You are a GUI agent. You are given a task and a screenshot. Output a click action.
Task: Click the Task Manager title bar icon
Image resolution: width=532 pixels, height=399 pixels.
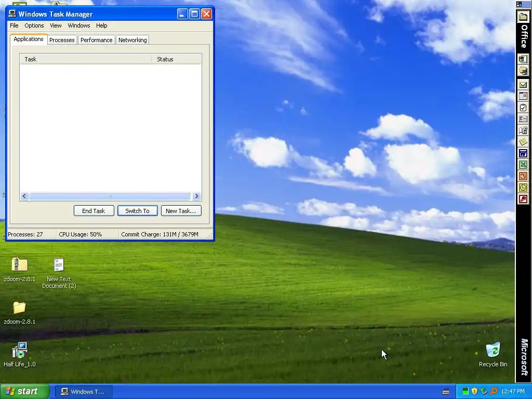click(x=12, y=14)
